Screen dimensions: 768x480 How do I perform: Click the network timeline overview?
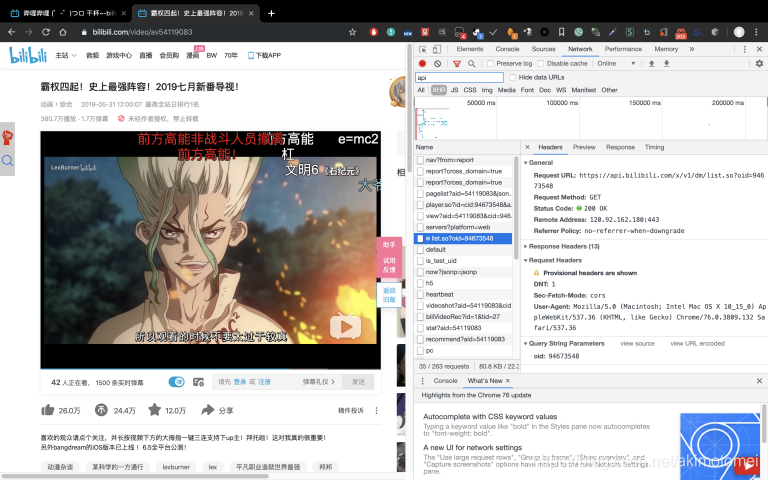(x=591, y=119)
